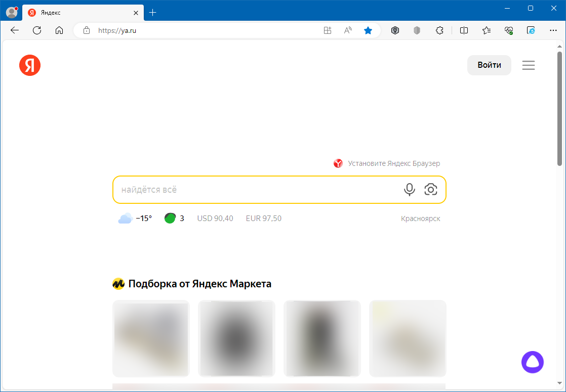Toggle the favorite star for this page
The image size is (566, 392).
click(368, 31)
